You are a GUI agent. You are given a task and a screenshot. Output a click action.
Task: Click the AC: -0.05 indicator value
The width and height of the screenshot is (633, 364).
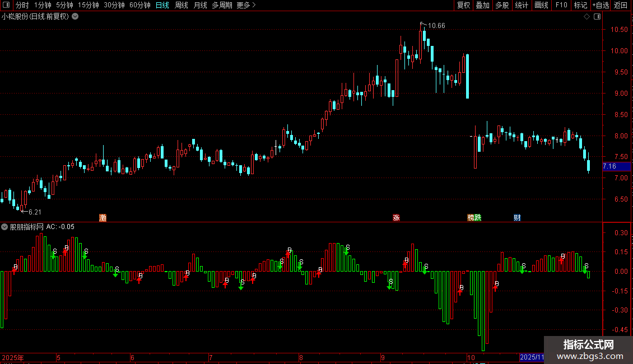tap(60, 227)
